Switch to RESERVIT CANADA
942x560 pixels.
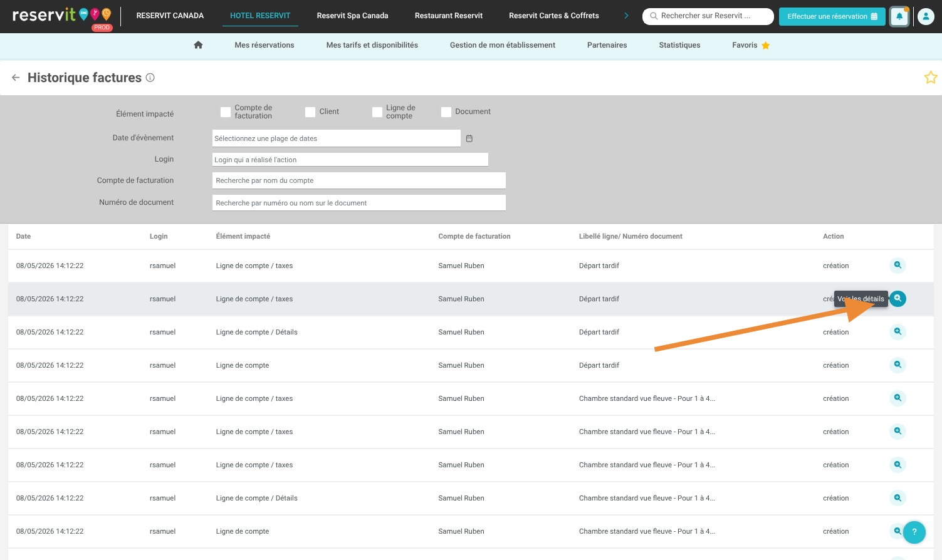tap(170, 16)
